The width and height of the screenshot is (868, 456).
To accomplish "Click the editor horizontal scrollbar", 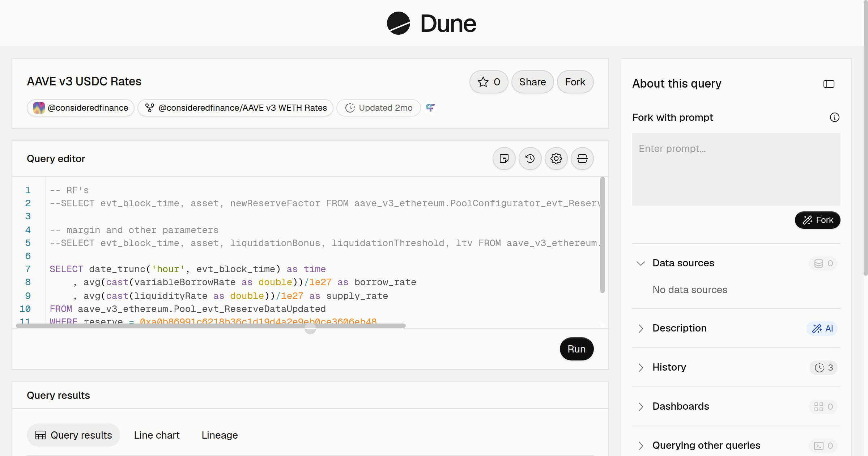I will (211, 326).
